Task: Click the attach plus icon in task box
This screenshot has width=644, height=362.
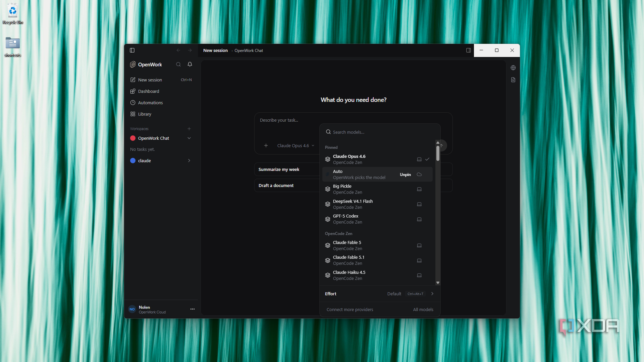Action: pos(266,146)
